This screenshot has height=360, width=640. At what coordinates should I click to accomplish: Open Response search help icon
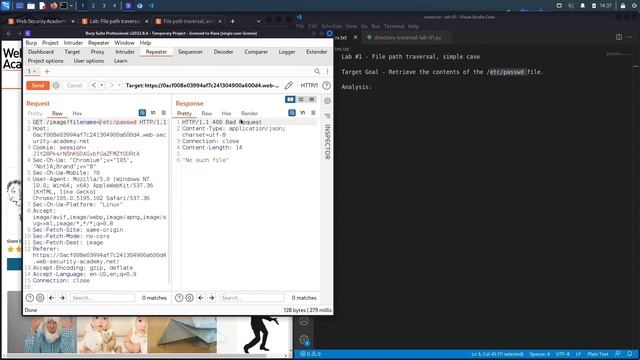(x=179, y=298)
